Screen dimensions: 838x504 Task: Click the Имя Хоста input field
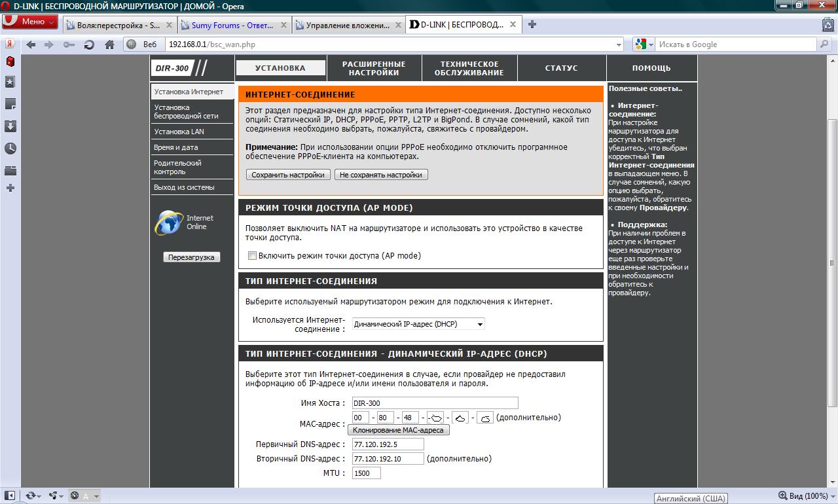435,403
